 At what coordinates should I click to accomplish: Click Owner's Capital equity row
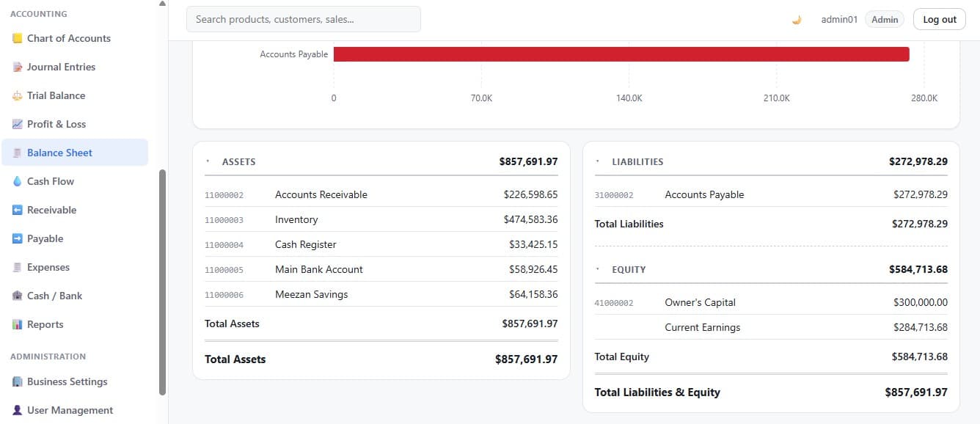point(771,302)
